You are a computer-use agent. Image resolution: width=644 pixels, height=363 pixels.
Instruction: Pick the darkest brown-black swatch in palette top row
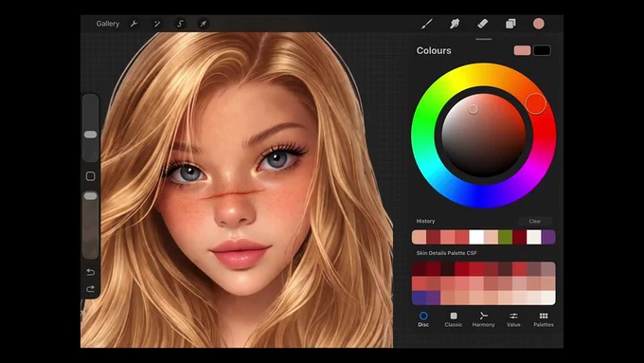448,269
